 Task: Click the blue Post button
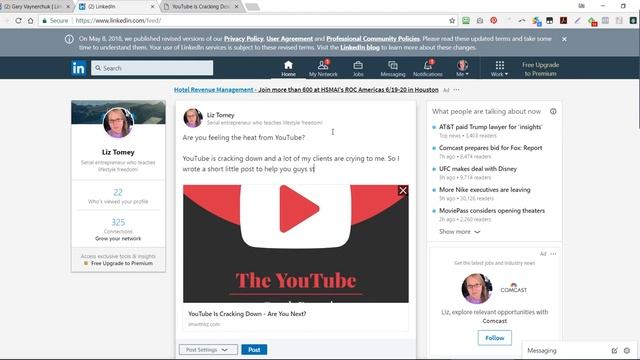pos(254,350)
